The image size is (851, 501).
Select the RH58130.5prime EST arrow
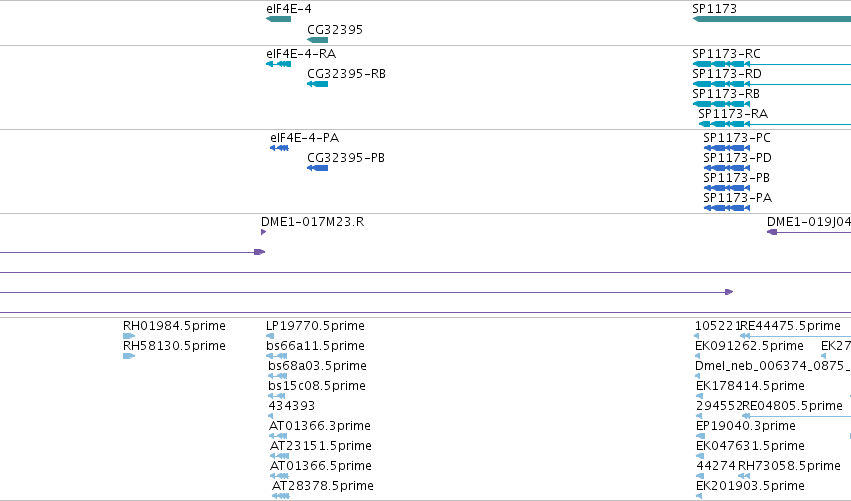tap(129, 356)
